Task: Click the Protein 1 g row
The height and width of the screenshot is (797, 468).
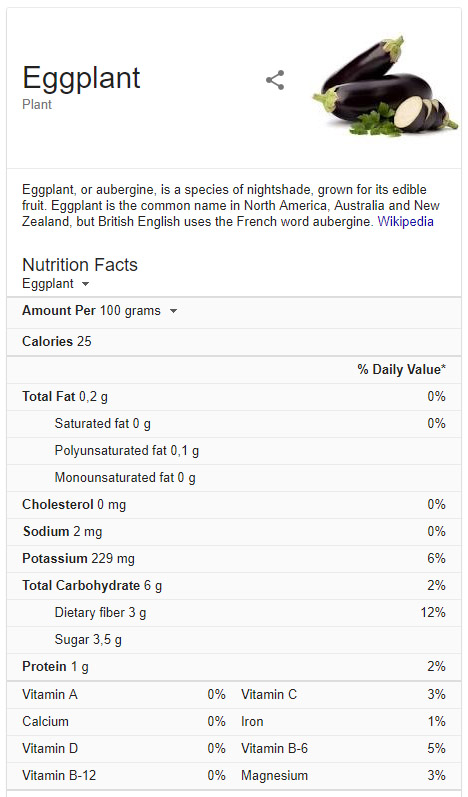Action: 234,666
